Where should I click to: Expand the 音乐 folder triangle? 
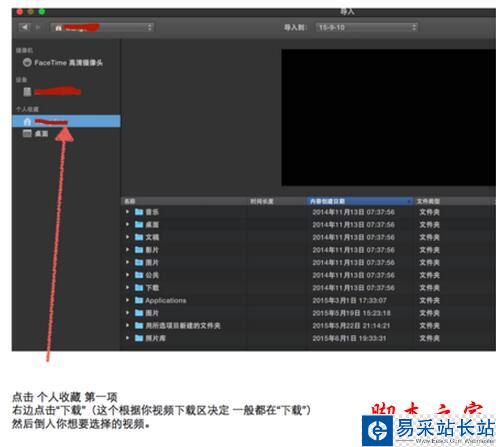[127, 212]
